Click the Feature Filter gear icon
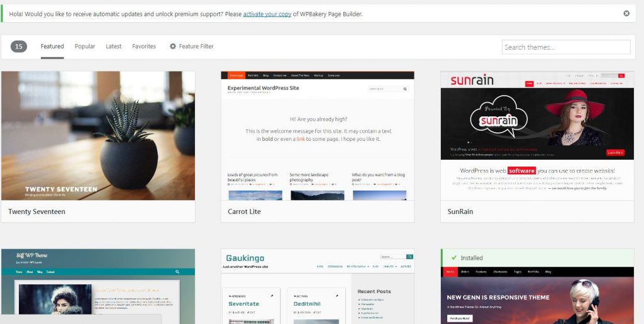Screen dimensions: 644x324 173,47
